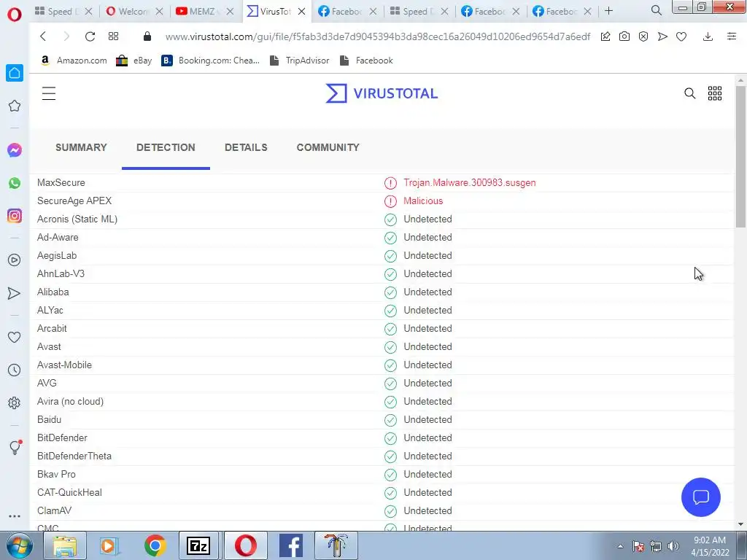Open the VirusTotal hamburger menu
The width and height of the screenshot is (747, 560).
click(49, 93)
